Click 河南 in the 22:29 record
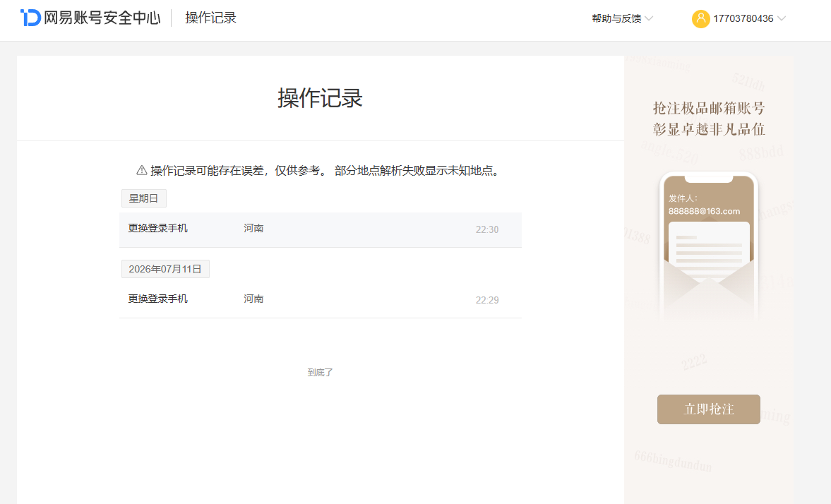 point(253,299)
